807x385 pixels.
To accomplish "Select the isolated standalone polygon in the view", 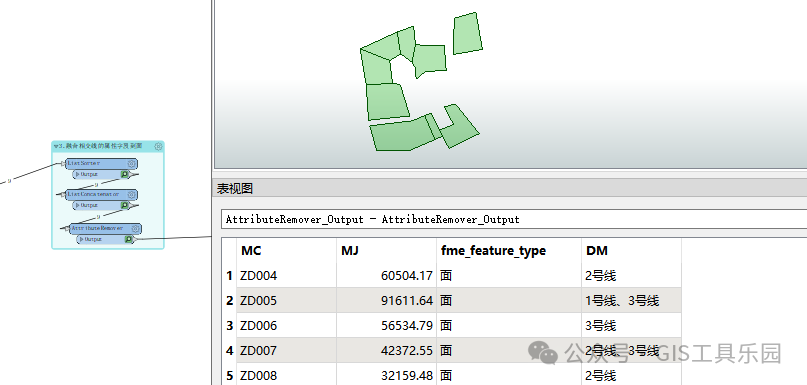I will [467, 33].
